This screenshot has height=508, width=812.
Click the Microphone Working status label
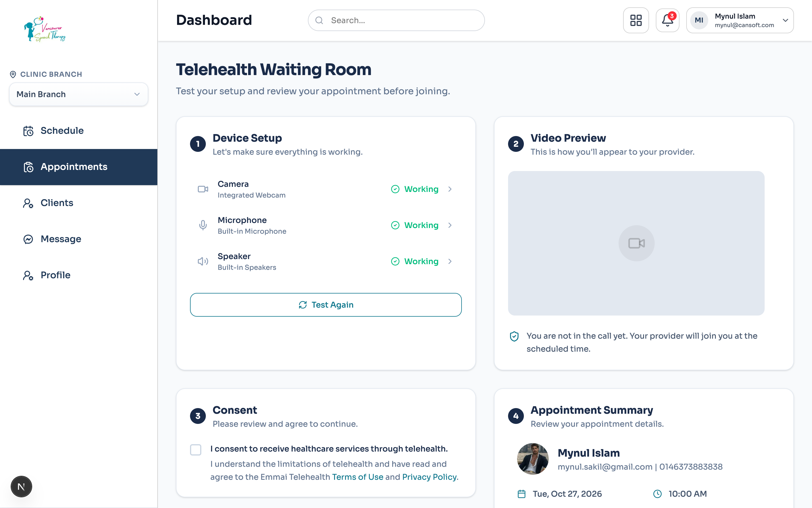(x=421, y=225)
